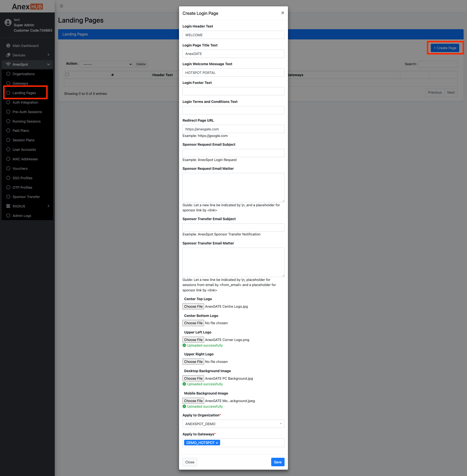Open Admin Logs from the sidebar
This screenshot has width=467, height=476.
pyautogui.click(x=22, y=216)
